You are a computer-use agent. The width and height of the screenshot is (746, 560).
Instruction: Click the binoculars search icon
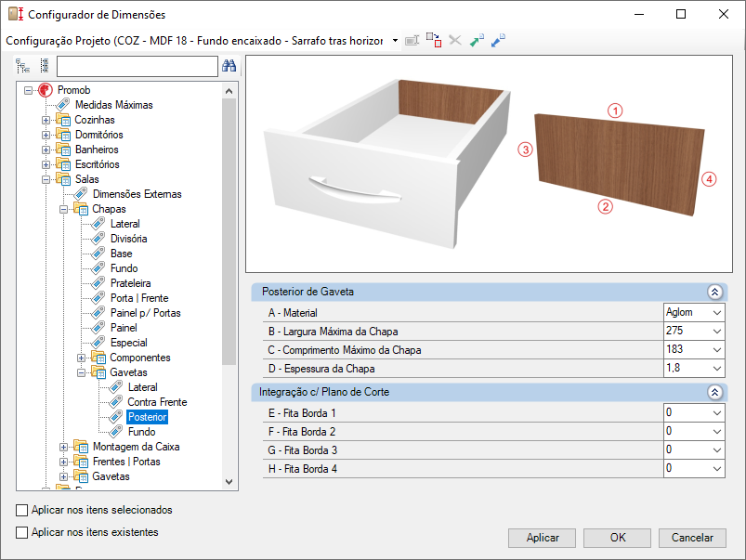229,66
